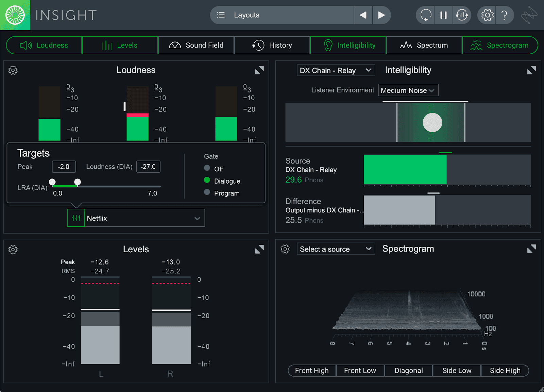544x392 pixels.
Task: Click the Difference intelligibility gray bar
Action: point(399,210)
